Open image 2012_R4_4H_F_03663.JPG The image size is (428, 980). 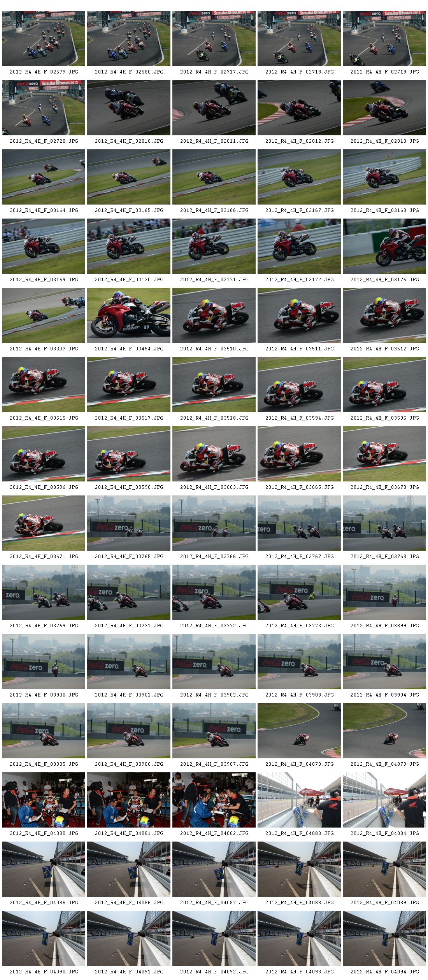coord(214,454)
